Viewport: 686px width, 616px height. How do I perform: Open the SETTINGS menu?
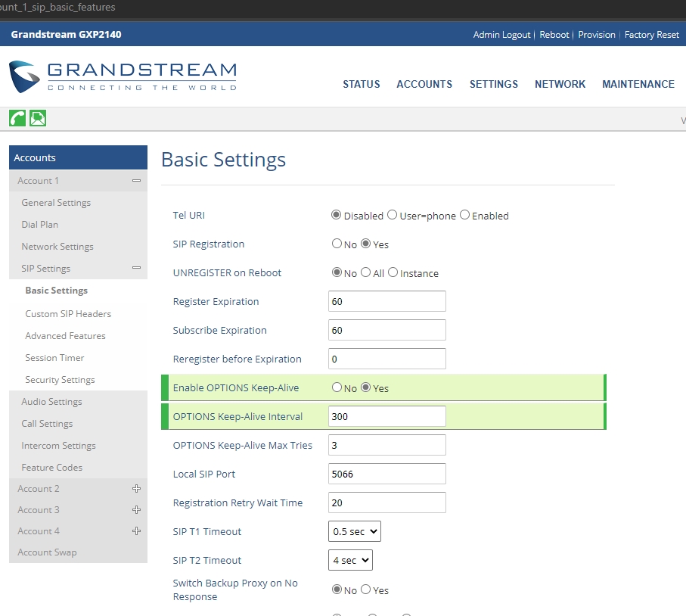(x=493, y=85)
